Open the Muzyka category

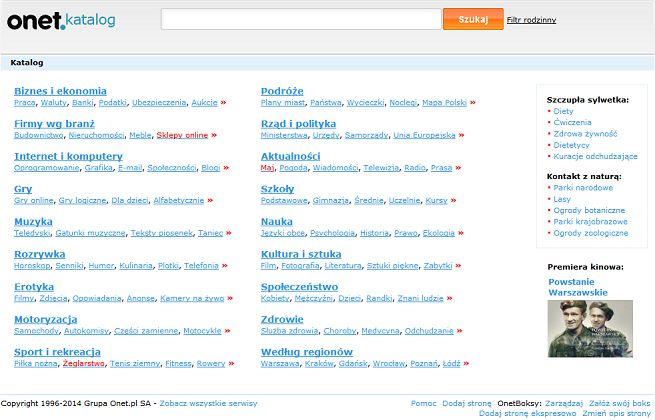click(33, 221)
